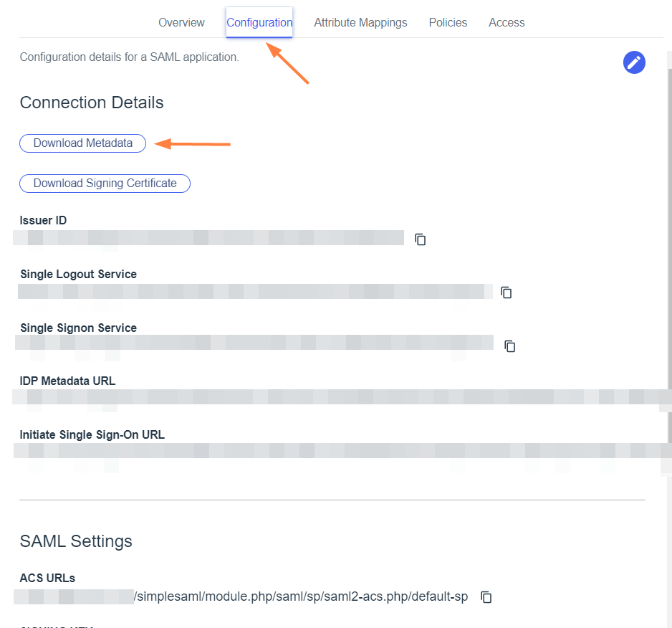The height and width of the screenshot is (628, 672).
Task: Click the blurred Issuer ID value
Action: pos(209,238)
